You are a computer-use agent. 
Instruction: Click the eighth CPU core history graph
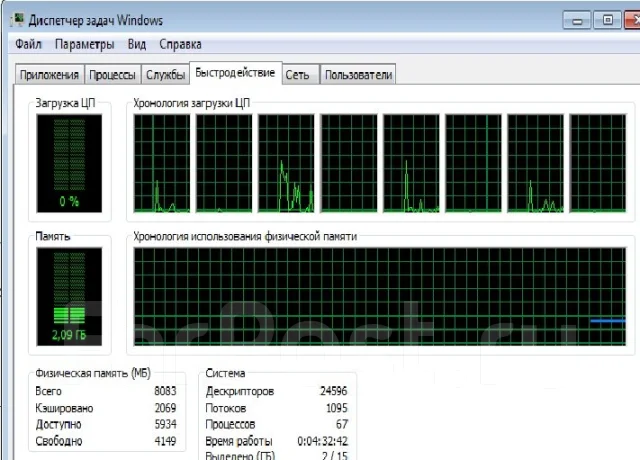click(598, 163)
